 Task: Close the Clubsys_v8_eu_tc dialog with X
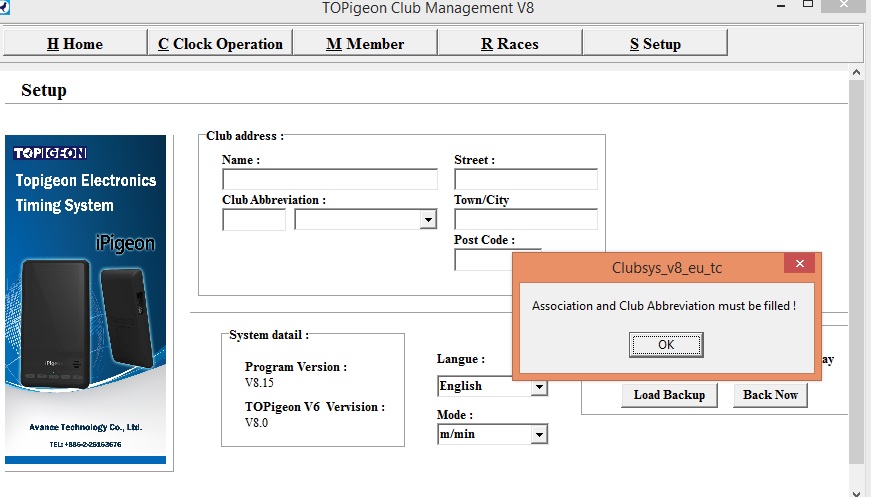click(799, 263)
